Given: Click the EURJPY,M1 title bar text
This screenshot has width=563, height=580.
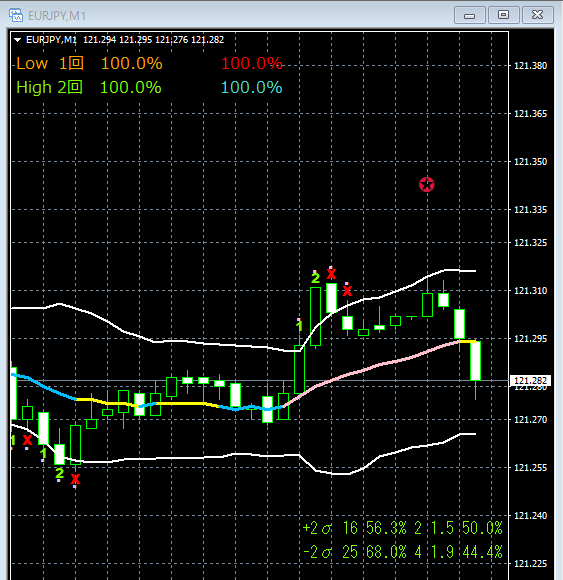Looking at the screenshot, I should [57, 16].
